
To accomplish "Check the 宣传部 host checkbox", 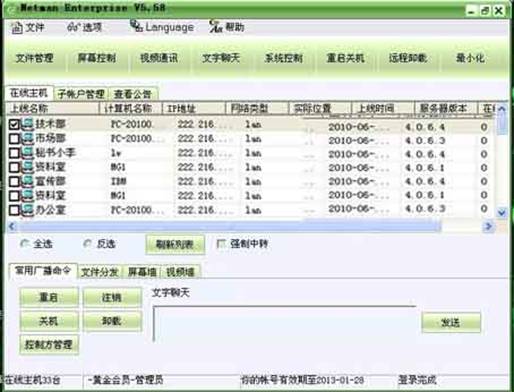I will [14, 182].
